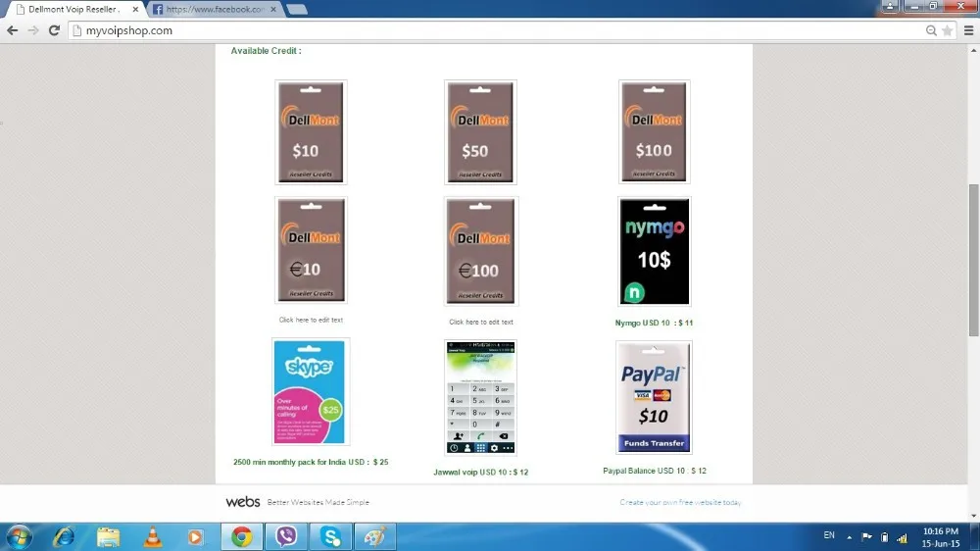Select the PayPal $10 Funds Transfer card
The height and width of the screenshot is (551, 980).
pos(654,397)
